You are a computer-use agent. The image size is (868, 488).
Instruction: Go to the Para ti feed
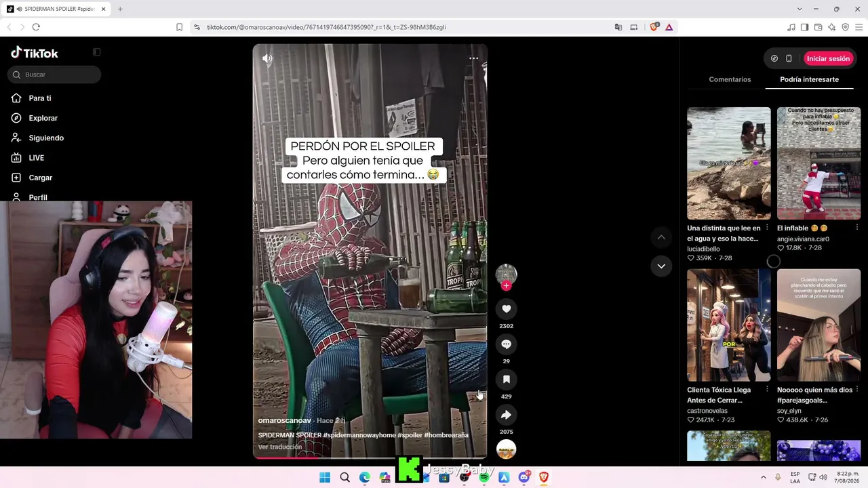coord(31,98)
